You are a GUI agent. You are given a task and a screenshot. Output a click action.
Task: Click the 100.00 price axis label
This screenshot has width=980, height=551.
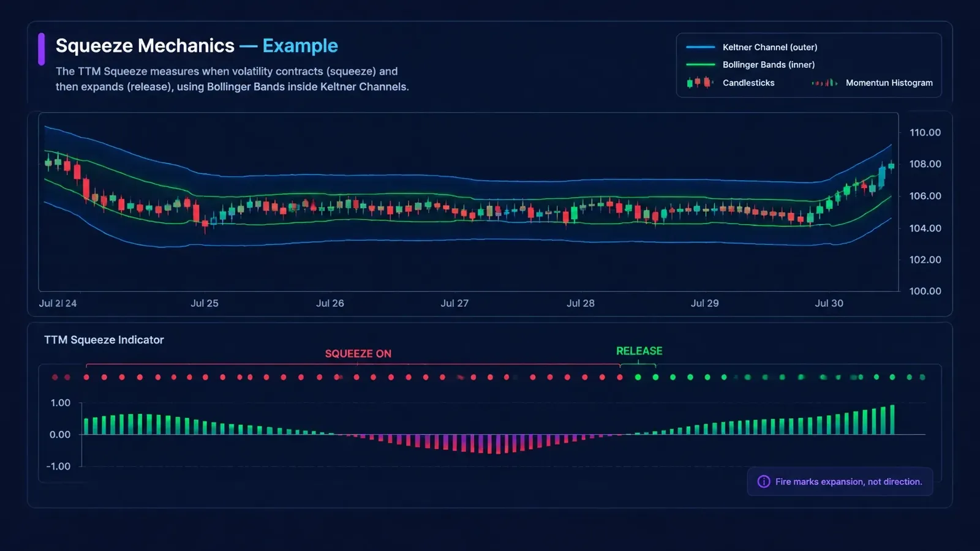[x=925, y=291]
